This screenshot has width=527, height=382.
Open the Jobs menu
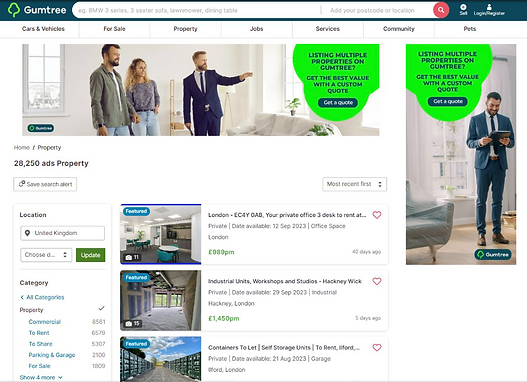[x=256, y=29]
